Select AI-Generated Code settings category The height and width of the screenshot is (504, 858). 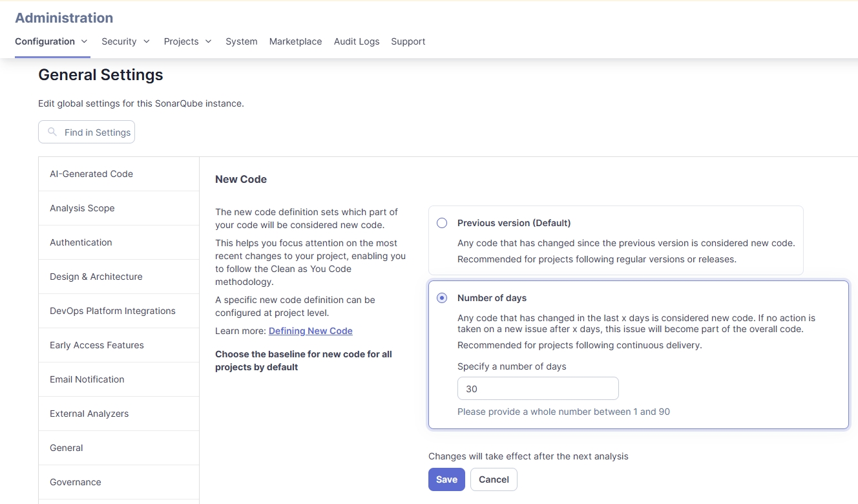tap(91, 174)
